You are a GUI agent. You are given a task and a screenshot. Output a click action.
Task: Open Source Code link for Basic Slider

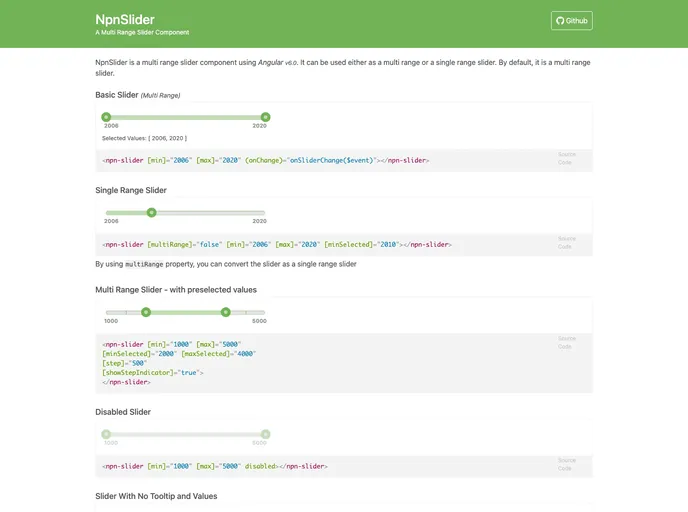(566, 158)
